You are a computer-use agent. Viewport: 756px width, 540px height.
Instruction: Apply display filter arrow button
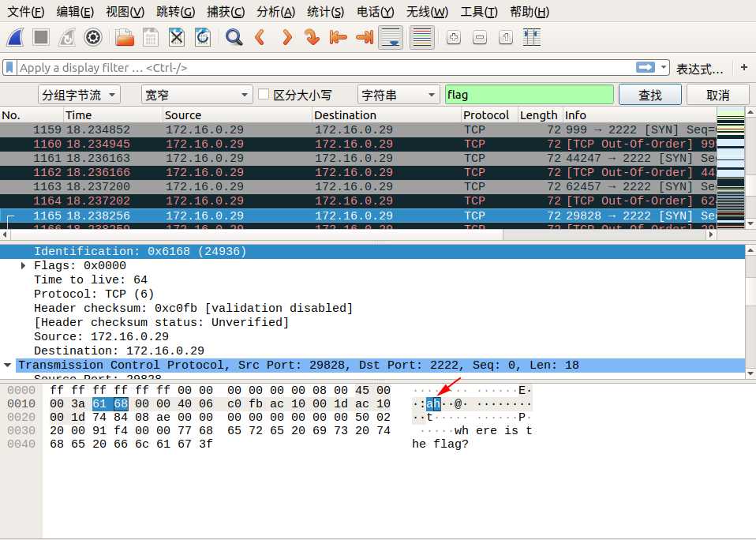tap(645, 68)
